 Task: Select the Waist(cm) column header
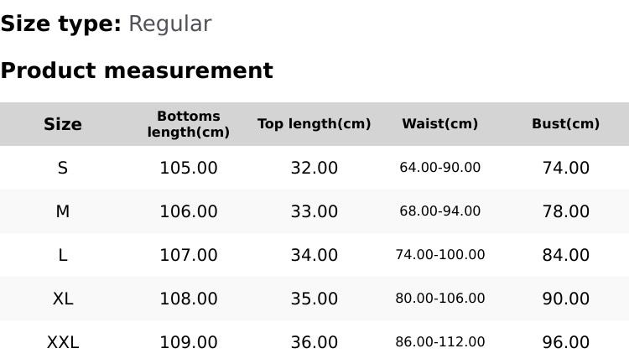440,124
